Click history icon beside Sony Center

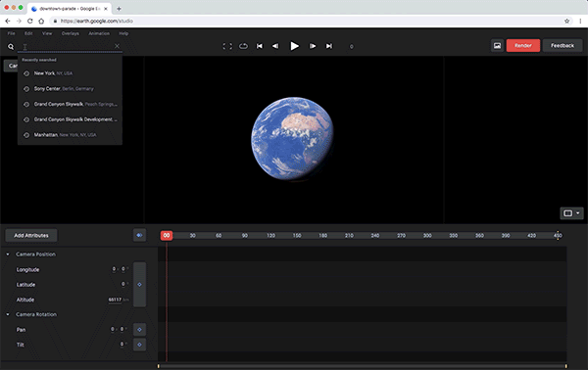click(x=26, y=89)
